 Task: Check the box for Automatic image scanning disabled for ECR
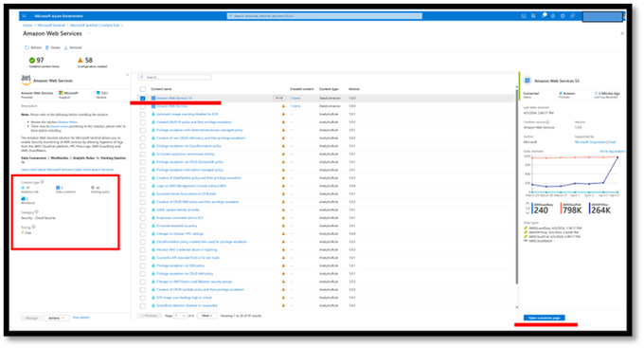[x=142, y=115]
